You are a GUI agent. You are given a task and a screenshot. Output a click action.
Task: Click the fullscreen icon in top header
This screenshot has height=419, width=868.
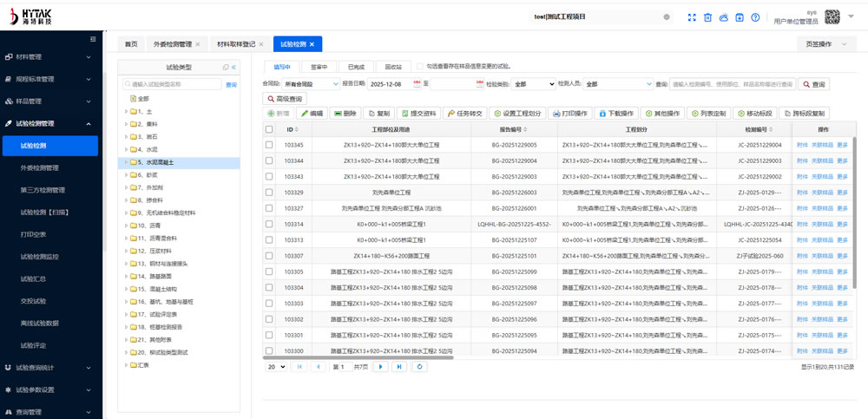click(692, 17)
